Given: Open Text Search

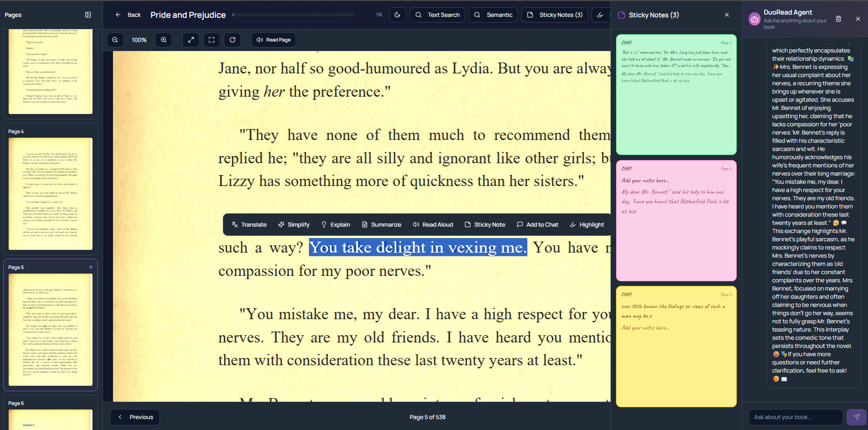Looking at the screenshot, I should pyautogui.click(x=437, y=15).
